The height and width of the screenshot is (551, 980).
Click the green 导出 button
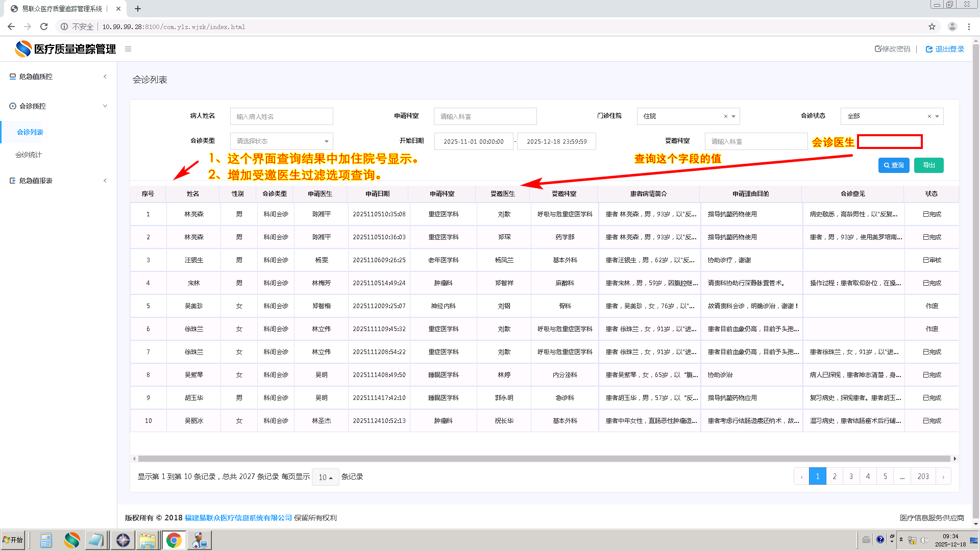point(929,165)
